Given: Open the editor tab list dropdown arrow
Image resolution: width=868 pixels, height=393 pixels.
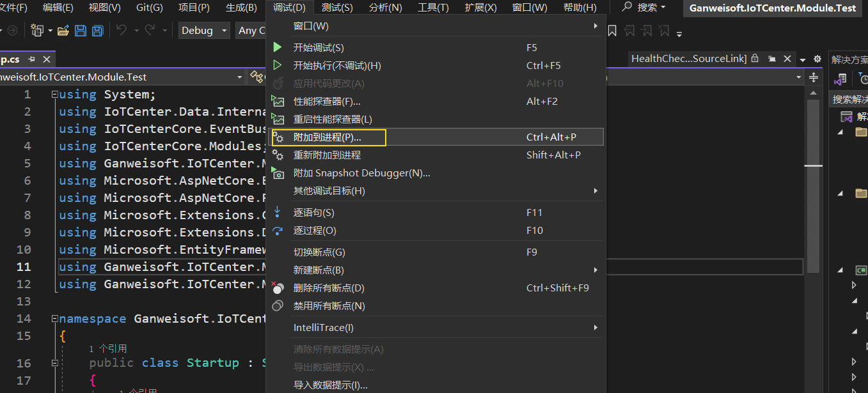Looking at the screenshot, I should pos(802,59).
